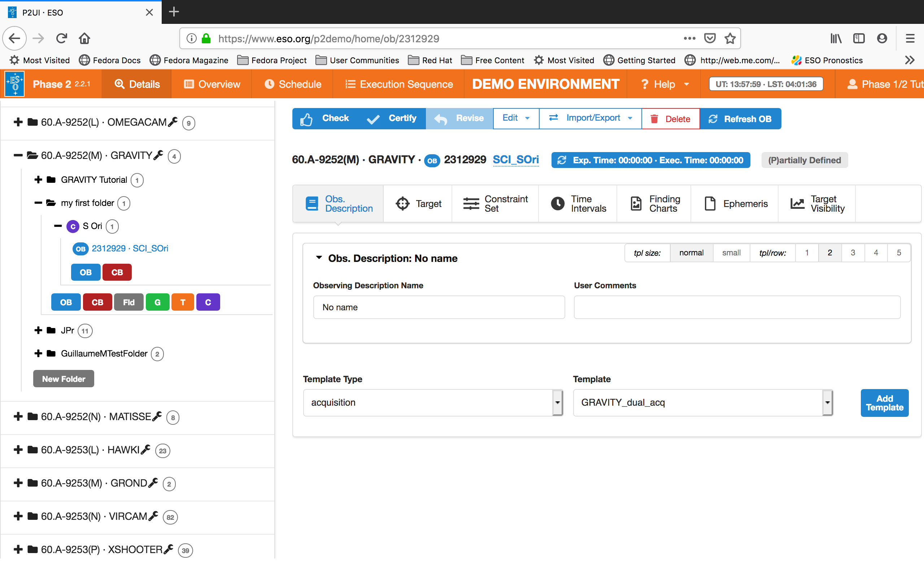924x578 pixels.
Task: Reload the page with refresh icon
Action: coord(61,38)
